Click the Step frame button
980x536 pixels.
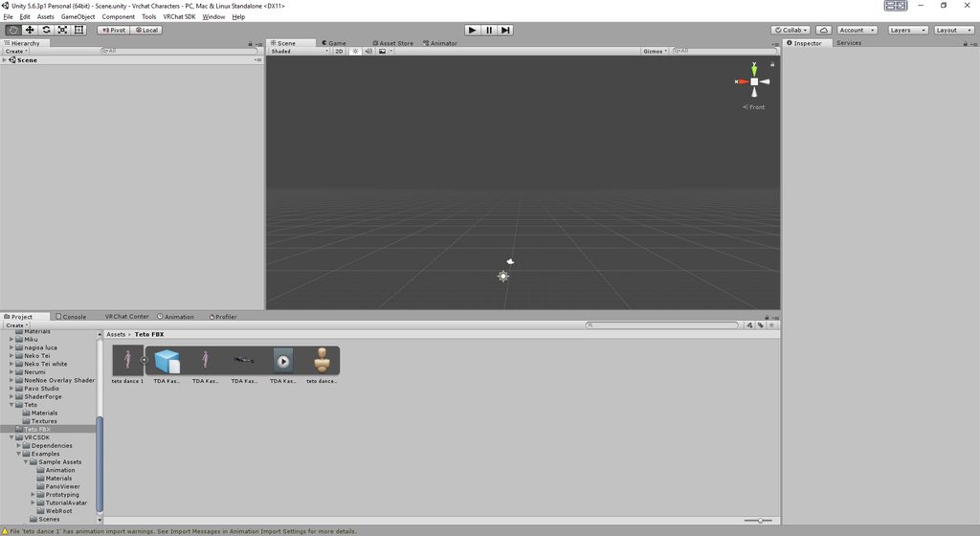[x=505, y=30]
